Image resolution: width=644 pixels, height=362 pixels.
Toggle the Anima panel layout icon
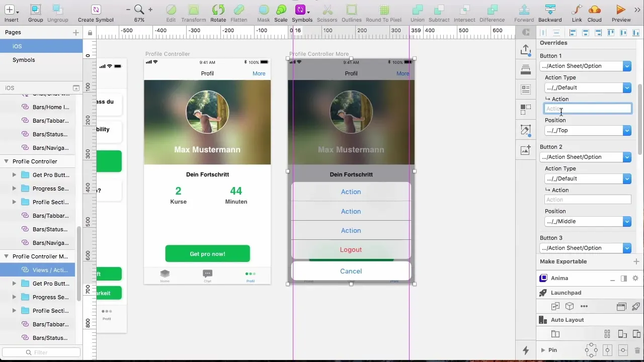point(624,278)
